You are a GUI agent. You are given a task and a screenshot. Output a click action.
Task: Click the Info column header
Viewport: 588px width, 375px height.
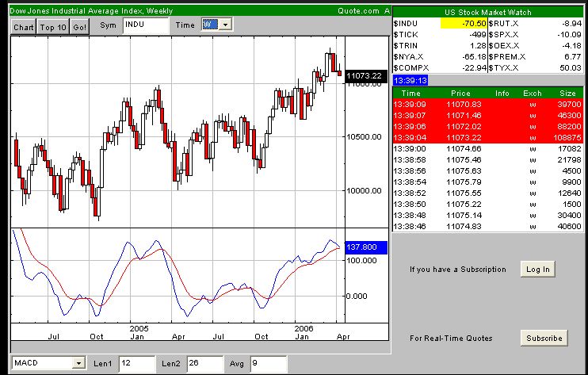(x=502, y=94)
